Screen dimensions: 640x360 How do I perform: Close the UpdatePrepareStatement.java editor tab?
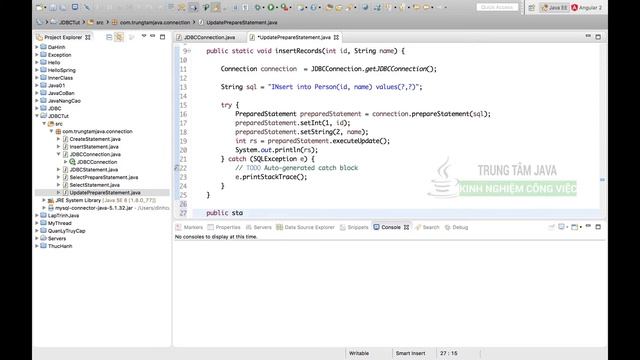point(336,37)
